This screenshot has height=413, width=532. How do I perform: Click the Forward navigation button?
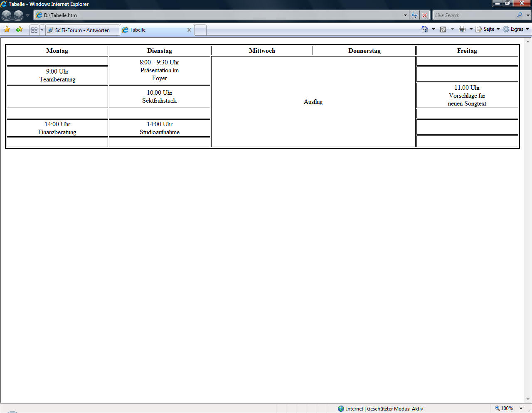pyautogui.click(x=18, y=15)
